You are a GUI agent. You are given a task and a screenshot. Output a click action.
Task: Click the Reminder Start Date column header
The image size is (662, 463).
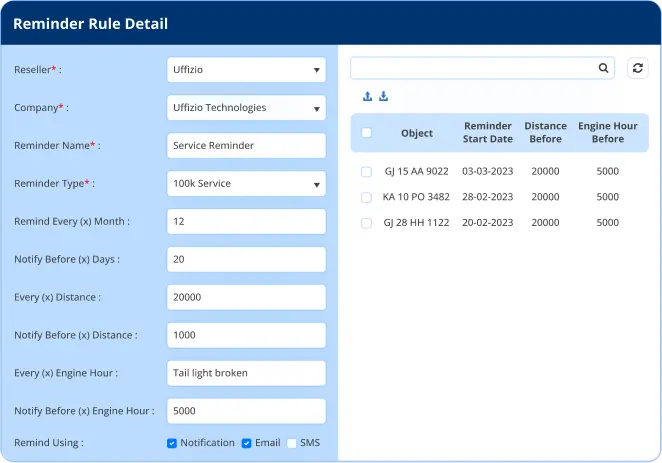pos(487,133)
